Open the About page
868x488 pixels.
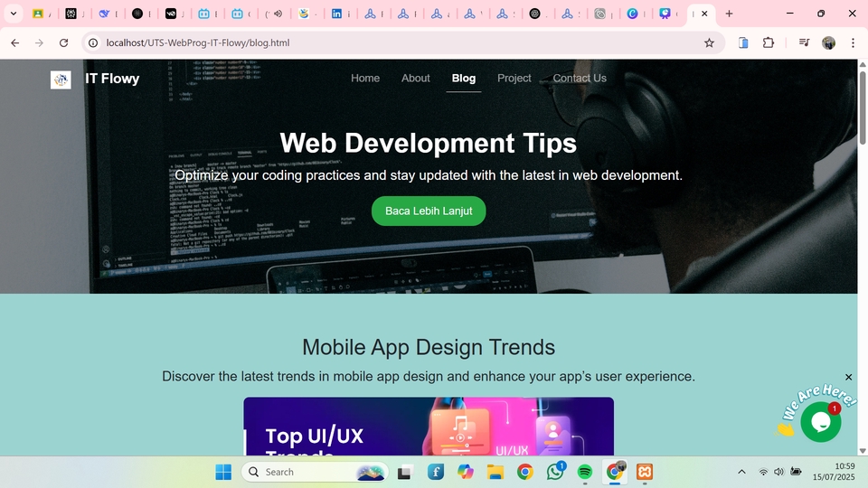coord(416,78)
